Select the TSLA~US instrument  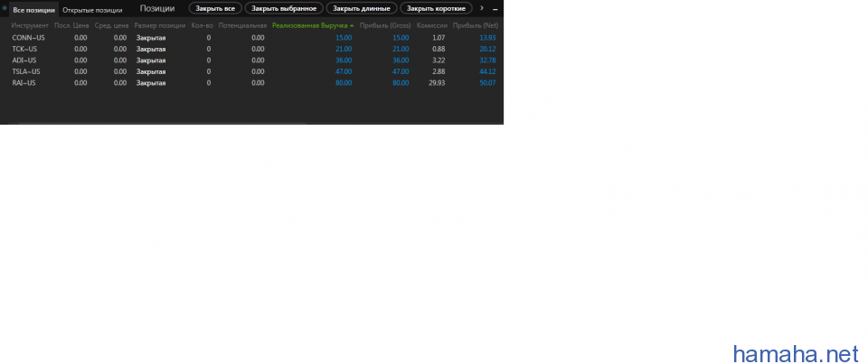pos(26,71)
